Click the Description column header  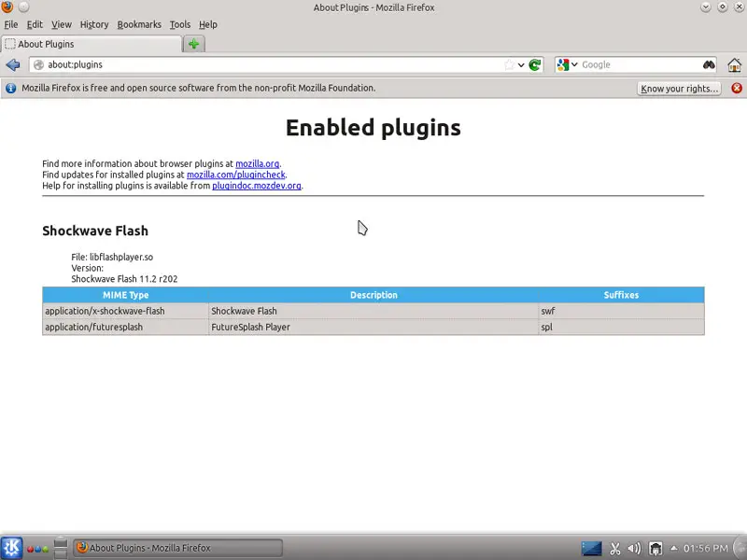[373, 295]
